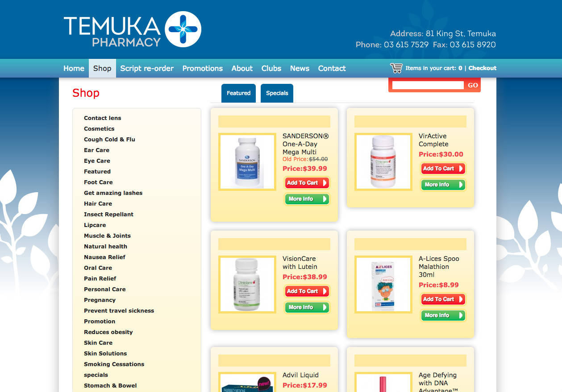Click the SANDERSON One-A-Day Mega Multi title
Screen dimensions: 562x392
click(306, 144)
